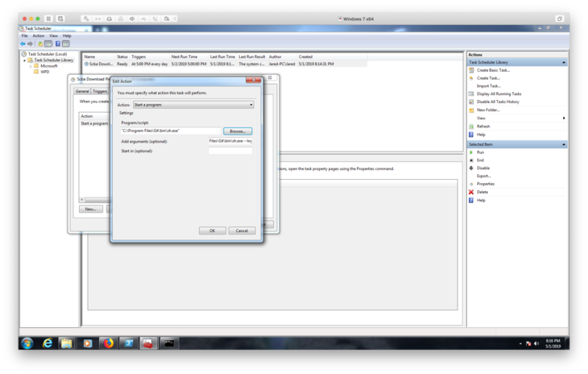Viewport: 588px width, 374px height.
Task: Expand the View submenu in Actions pane
Action: [564, 118]
